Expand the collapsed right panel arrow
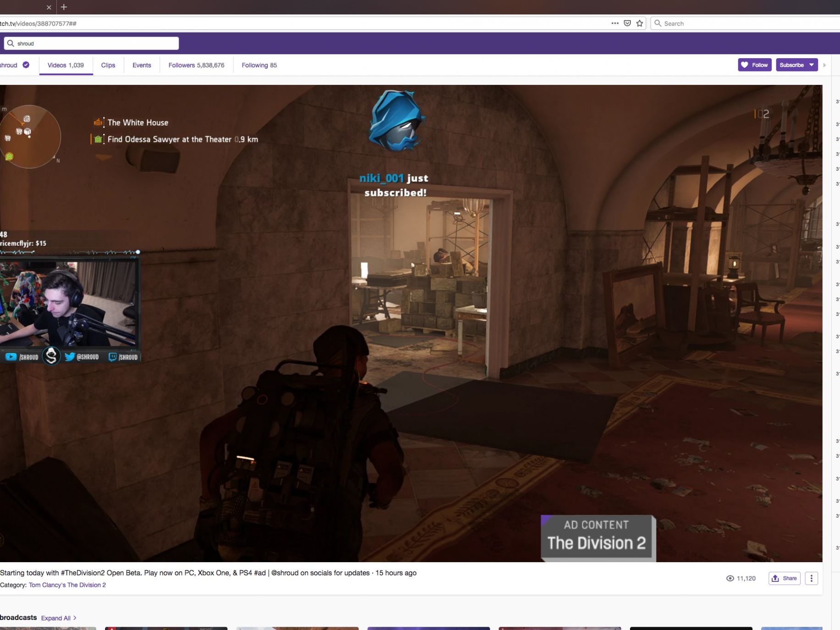 [x=824, y=65]
